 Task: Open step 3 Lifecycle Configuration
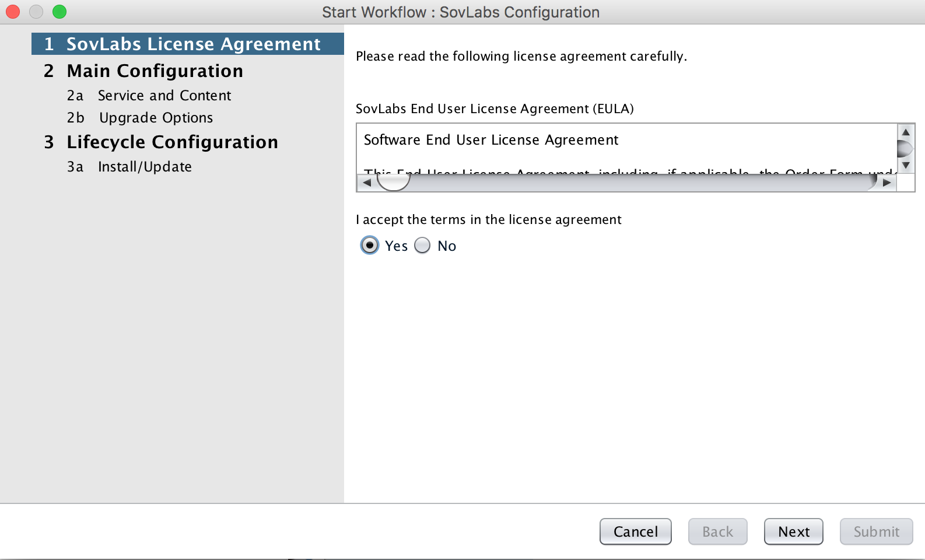[x=161, y=142]
